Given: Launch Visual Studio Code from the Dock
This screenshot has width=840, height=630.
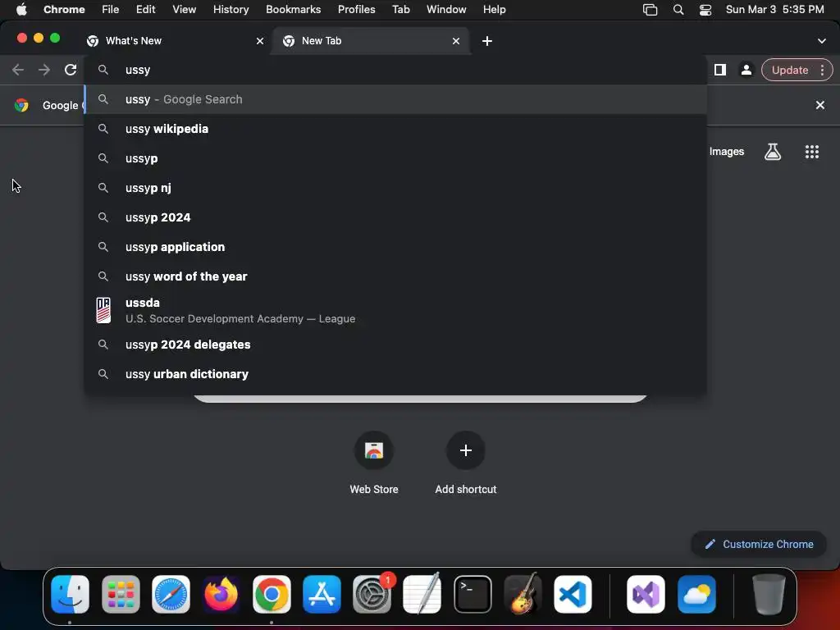Looking at the screenshot, I should click(x=573, y=594).
